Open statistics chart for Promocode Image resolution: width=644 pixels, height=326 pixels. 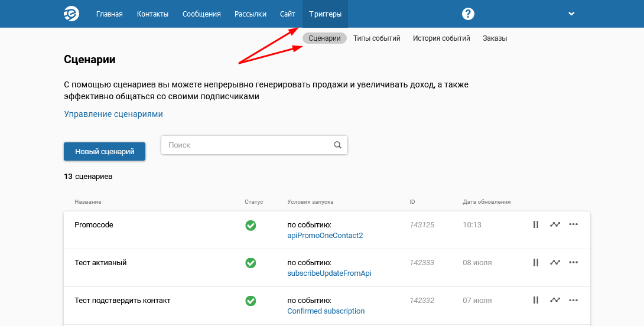(555, 224)
